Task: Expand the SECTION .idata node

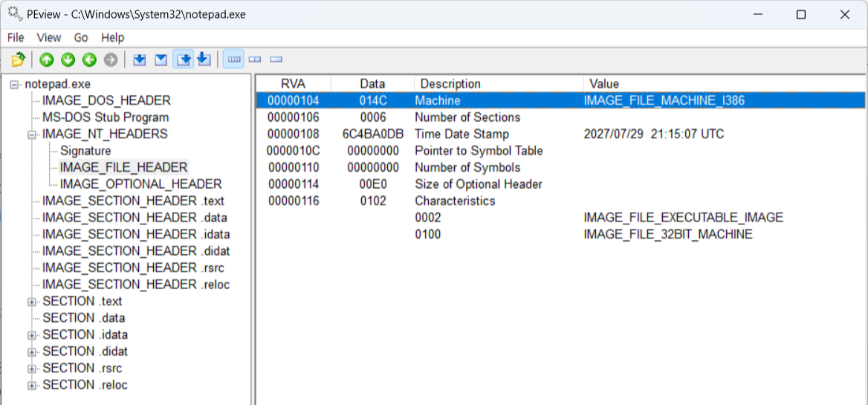Action: (32, 335)
